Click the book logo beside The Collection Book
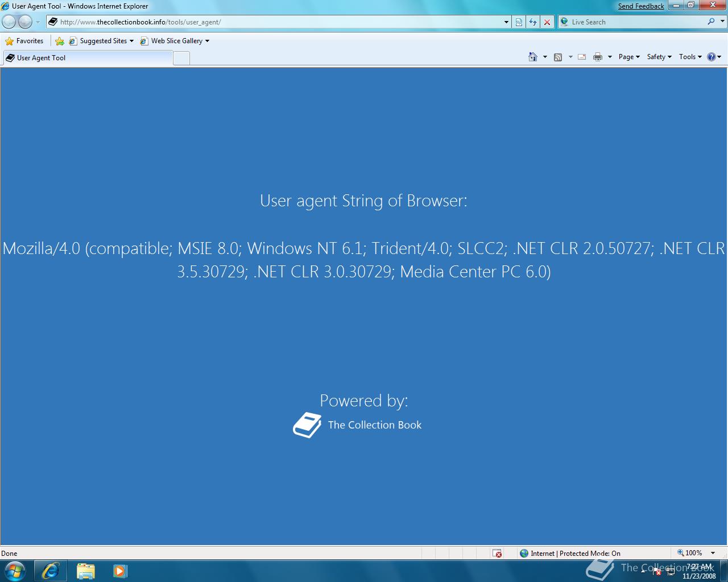 click(x=307, y=425)
